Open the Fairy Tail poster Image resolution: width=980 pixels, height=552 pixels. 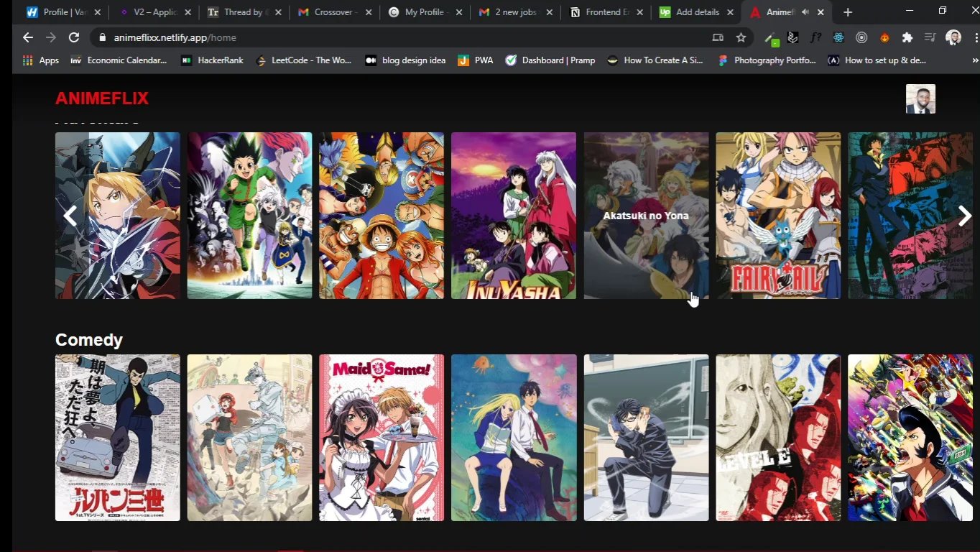click(x=778, y=216)
